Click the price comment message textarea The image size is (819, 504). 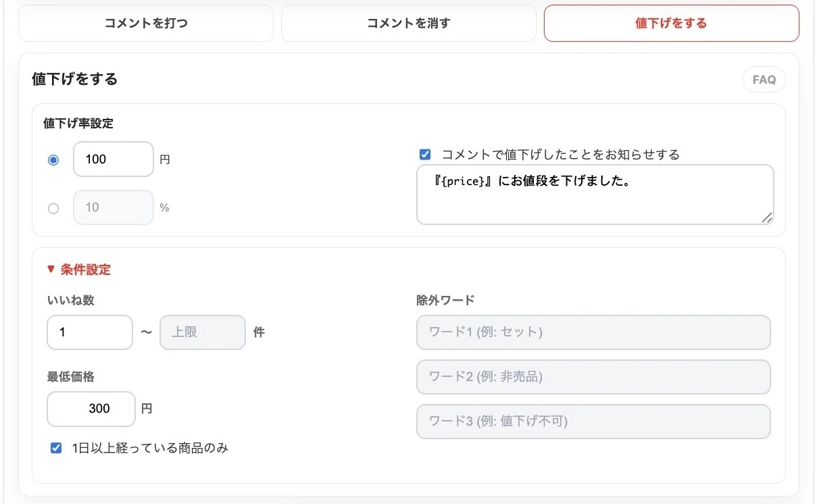point(595,195)
